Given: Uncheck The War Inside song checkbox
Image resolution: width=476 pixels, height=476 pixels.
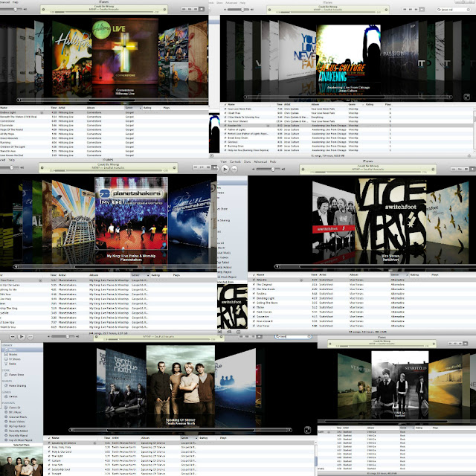Looking at the screenshot, I should tap(254, 289).
